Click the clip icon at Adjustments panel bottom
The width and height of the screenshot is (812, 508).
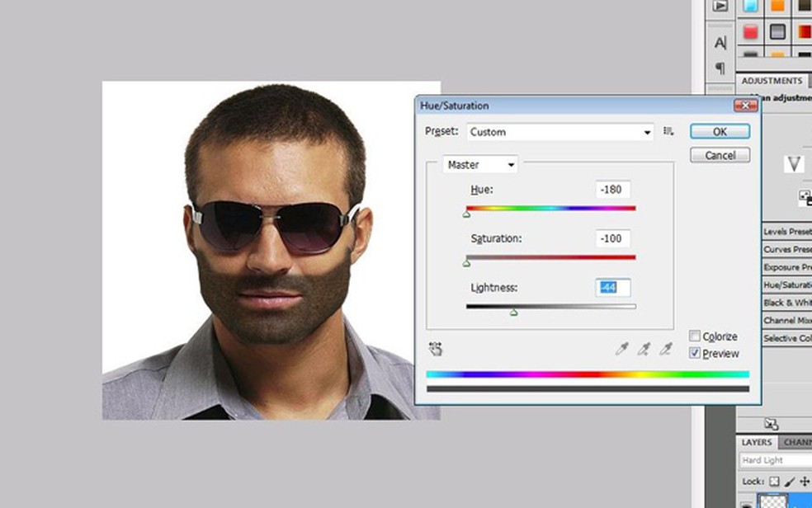tap(771, 424)
